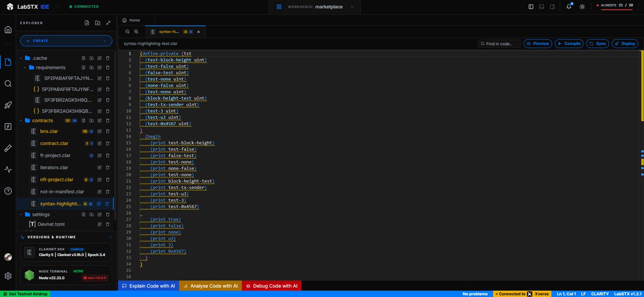
Task: Switch to the Home tab
Action: [x=131, y=20]
